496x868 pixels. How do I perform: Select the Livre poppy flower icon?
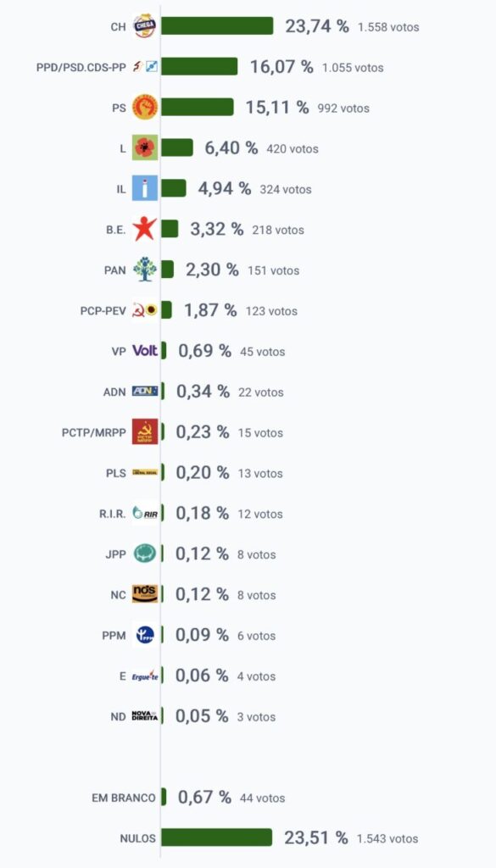pyautogui.click(x=145, y=147)
